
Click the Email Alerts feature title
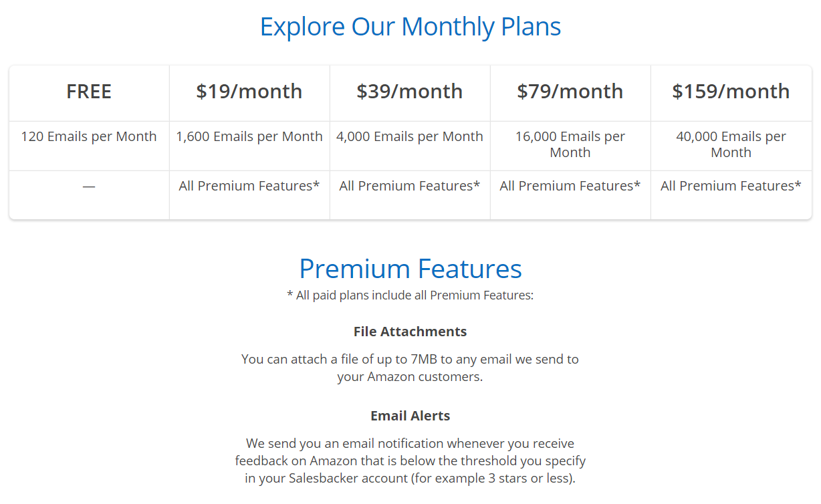[x=410, y=416]
